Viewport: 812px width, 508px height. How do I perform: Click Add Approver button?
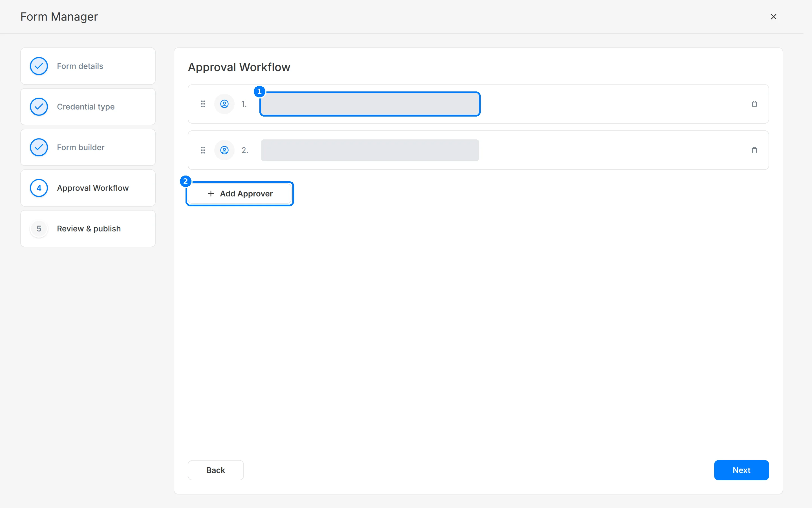(x=240, y=194)
